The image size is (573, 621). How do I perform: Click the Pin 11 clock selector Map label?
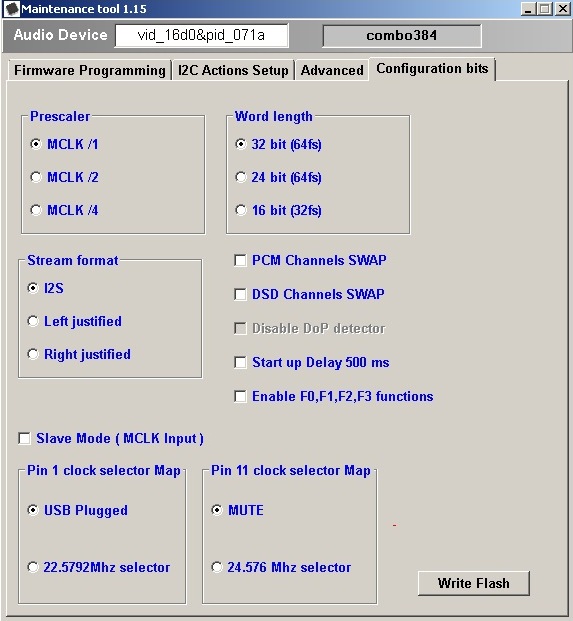coord(291,471)
